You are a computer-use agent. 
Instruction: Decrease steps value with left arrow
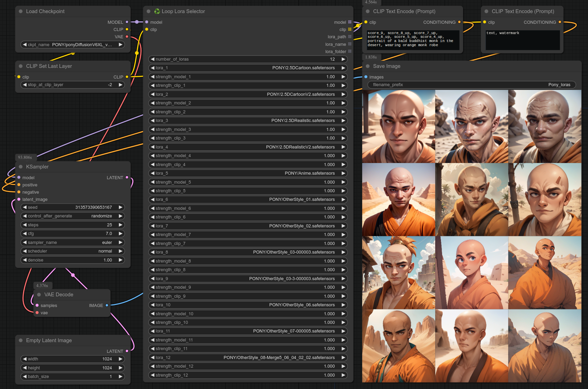24,225
